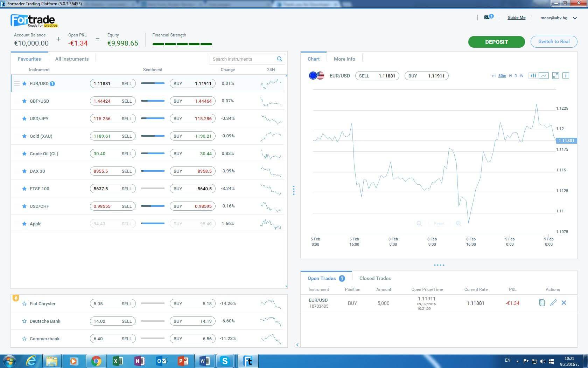Image resolution: width=588 pixels, height=368 pixels.
Task: Add Deutsche Bank to favourites star
Action: (x=24, y=321)
